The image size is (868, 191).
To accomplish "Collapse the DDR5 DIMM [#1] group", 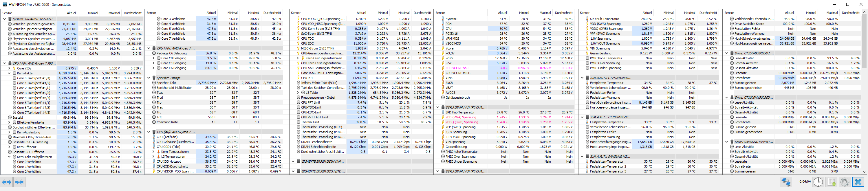I will (437, 107).
